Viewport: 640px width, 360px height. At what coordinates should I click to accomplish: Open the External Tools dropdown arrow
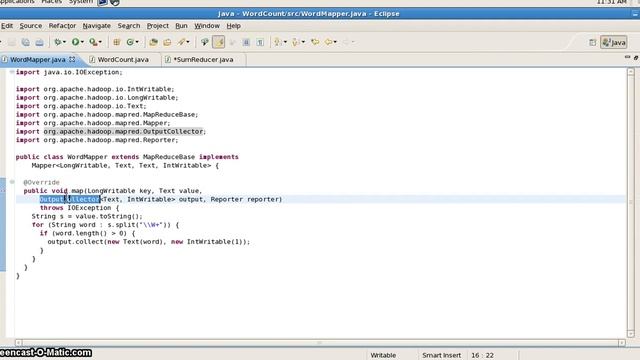click(100, 42)
